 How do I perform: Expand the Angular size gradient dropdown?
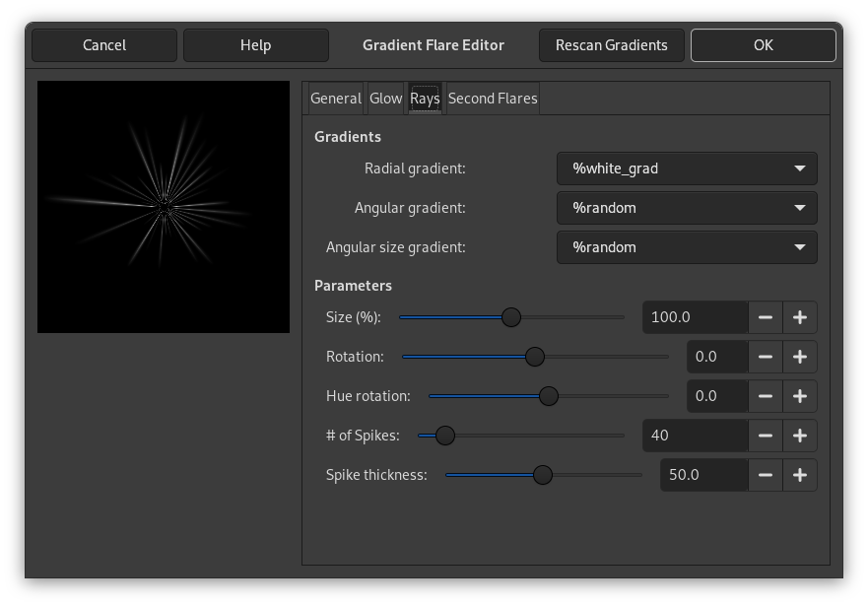coord(686,246)
